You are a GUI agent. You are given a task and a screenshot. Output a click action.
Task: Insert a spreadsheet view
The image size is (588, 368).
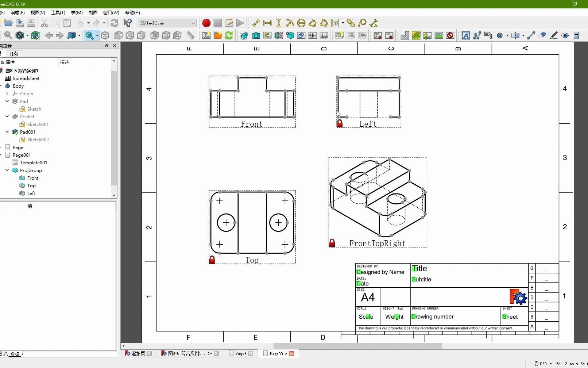click(x=324, y=35)
